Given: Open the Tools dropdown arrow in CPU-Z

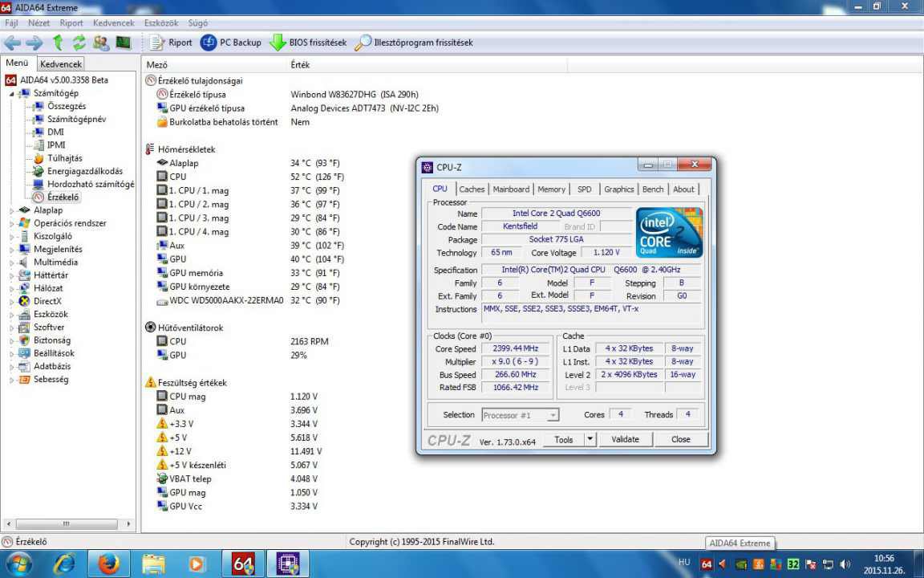Looking at the screenshot, I should pos(590,439).
